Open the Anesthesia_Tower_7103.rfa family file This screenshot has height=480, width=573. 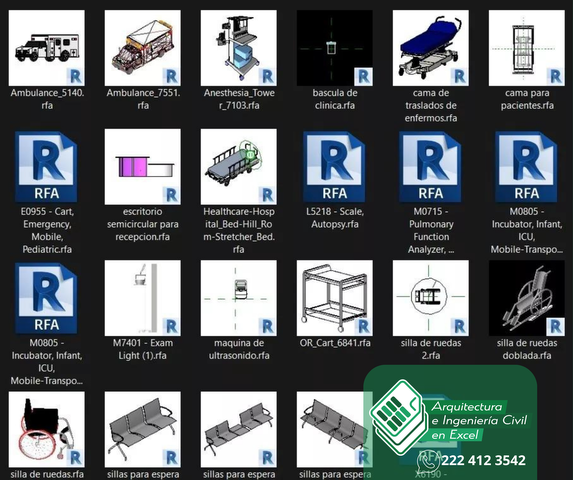(239, 48)
